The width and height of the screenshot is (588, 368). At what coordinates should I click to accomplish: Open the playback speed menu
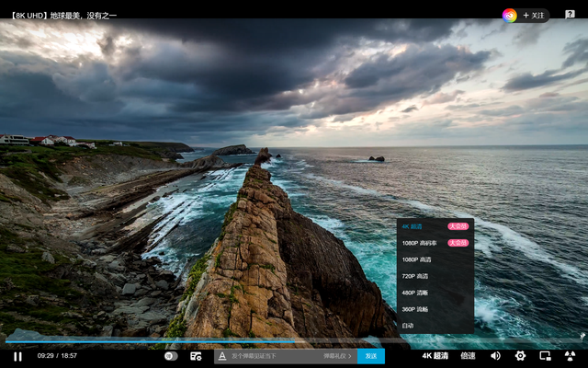coord(468,356)
